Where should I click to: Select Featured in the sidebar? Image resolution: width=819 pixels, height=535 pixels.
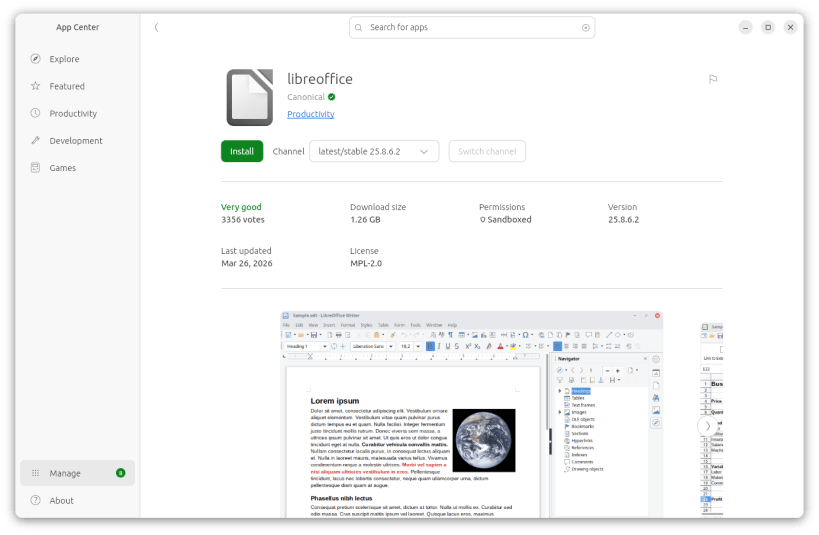(67, 86)
